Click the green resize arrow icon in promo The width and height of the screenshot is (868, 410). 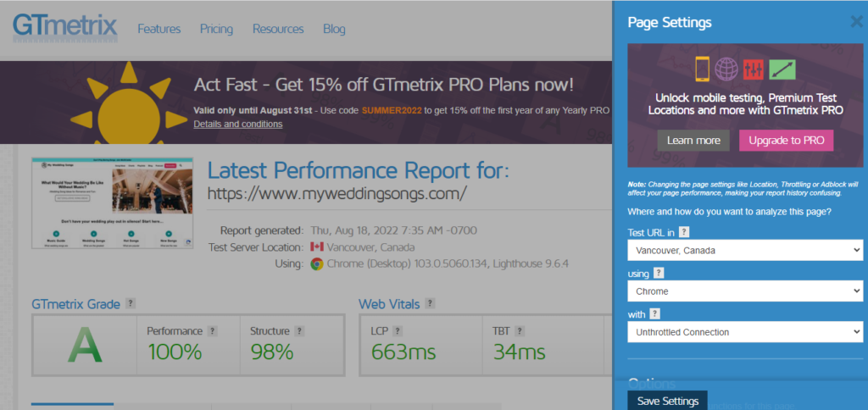pyautogui.click(x=782, y=69)
